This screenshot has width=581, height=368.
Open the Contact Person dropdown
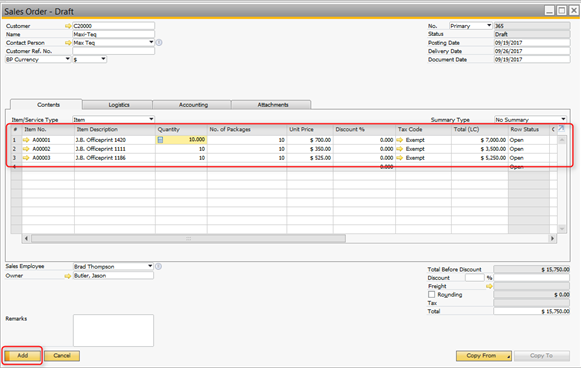point(151,42)
